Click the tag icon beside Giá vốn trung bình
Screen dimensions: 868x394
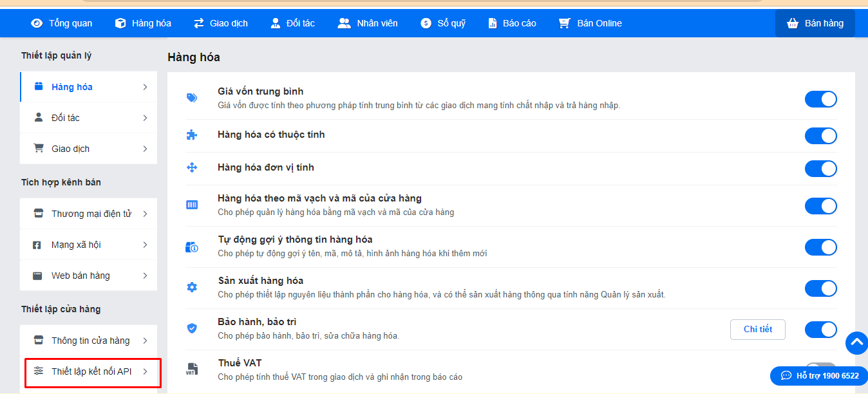(x=192, y=98)
